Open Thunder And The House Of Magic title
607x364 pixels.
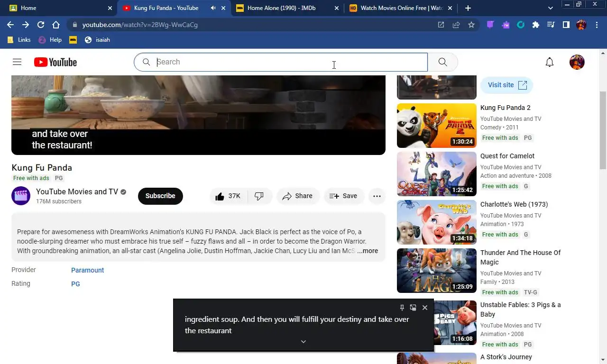(520, 257)
